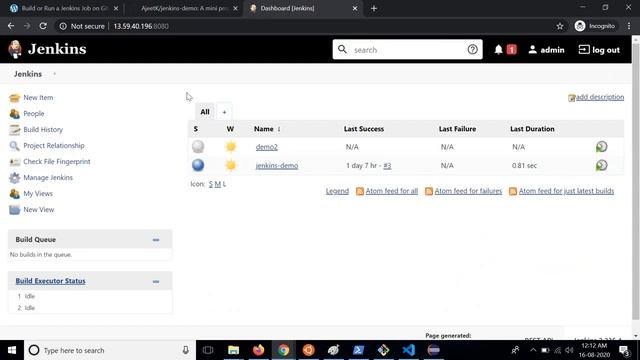
Task: Open the jenkins-demo job
Action: tap(277, 166)
